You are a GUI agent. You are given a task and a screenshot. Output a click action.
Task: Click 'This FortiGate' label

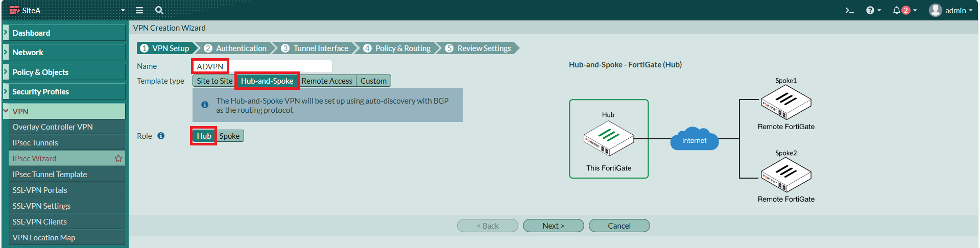609,168
